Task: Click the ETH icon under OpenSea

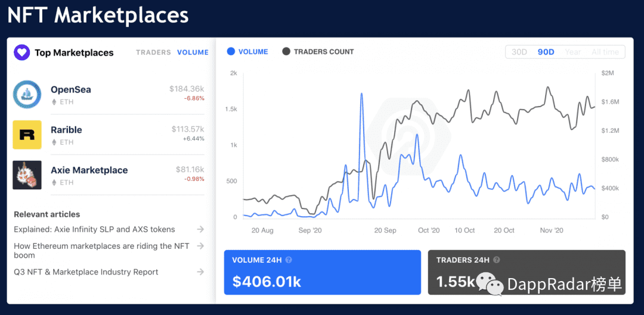Action: click(54, 102)
